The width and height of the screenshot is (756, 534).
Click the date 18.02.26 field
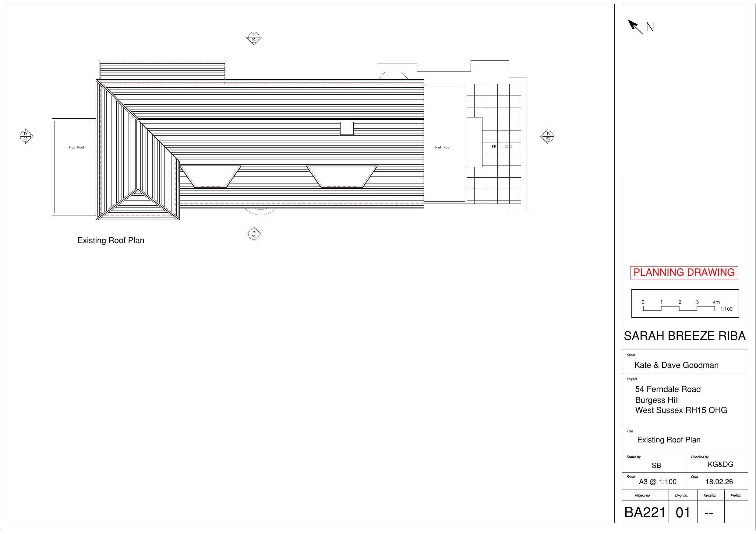(x=719, y=482)
